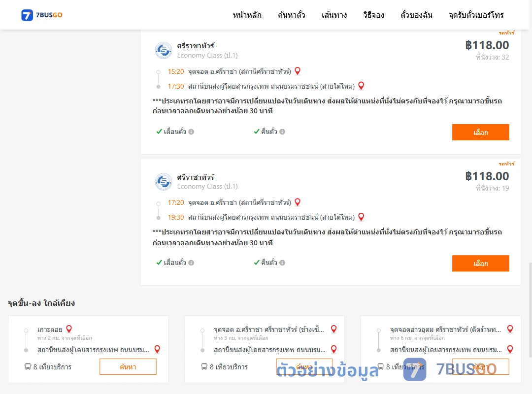Click the เกาะลอย stop name
This screenshot has height=394, width=532.
(50, 329)
